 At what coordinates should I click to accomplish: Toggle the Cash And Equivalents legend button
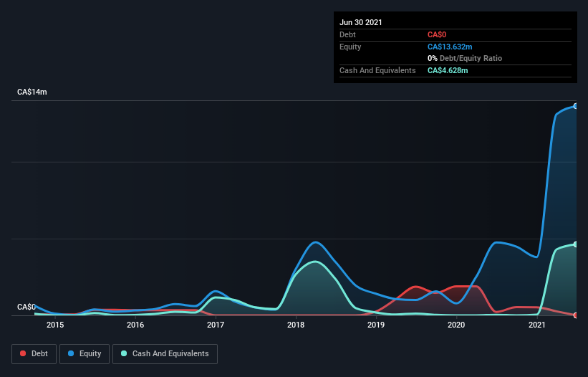[x=165, y=354]
